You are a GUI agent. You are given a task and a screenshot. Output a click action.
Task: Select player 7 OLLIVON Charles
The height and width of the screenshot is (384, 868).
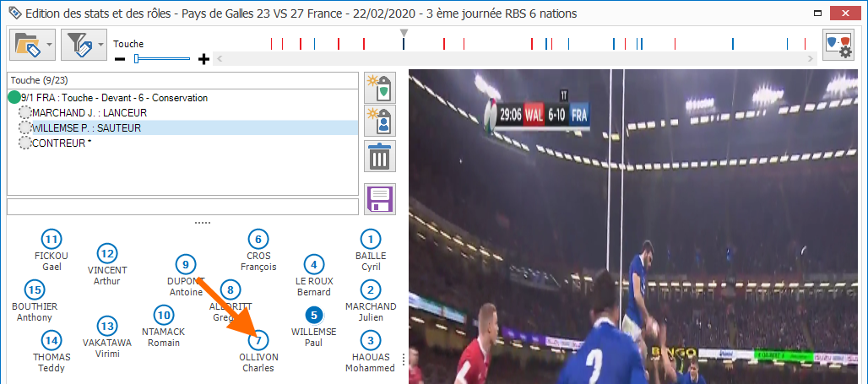point(258,353)
